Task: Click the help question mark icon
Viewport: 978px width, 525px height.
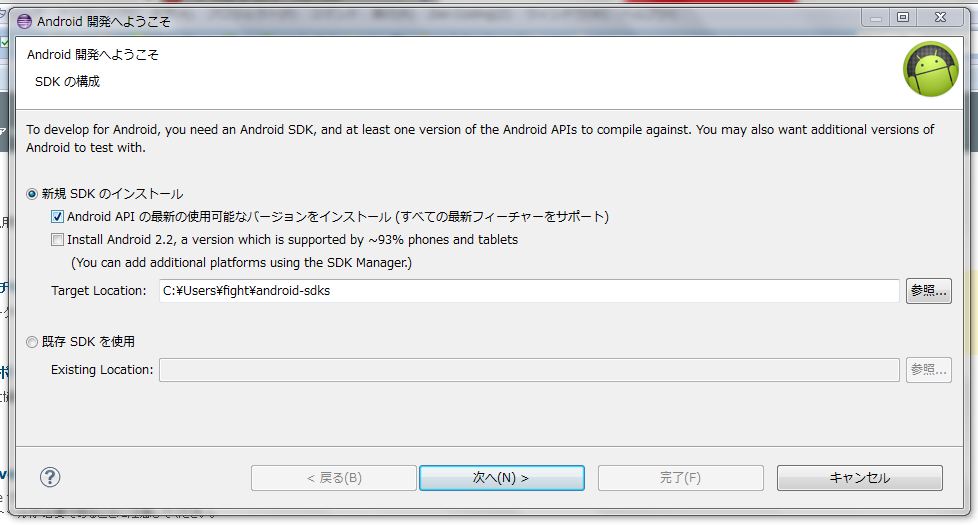Action: click(x=50, y=478)
